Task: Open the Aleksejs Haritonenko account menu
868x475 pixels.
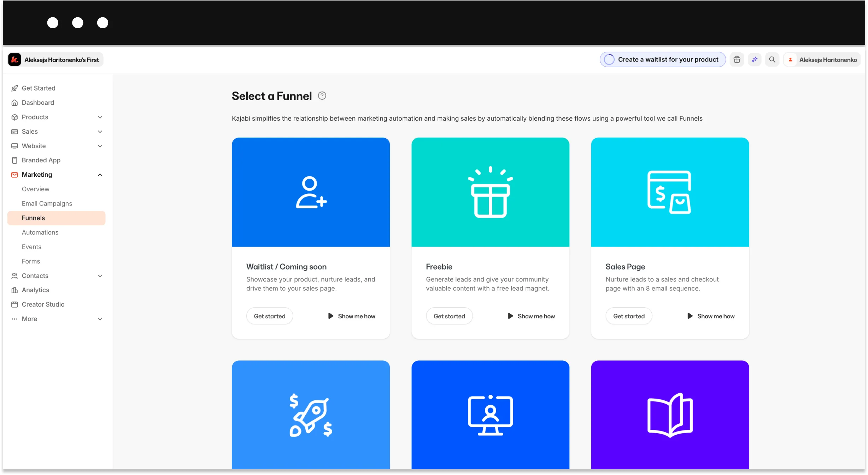Action: [x=822, y=59]
